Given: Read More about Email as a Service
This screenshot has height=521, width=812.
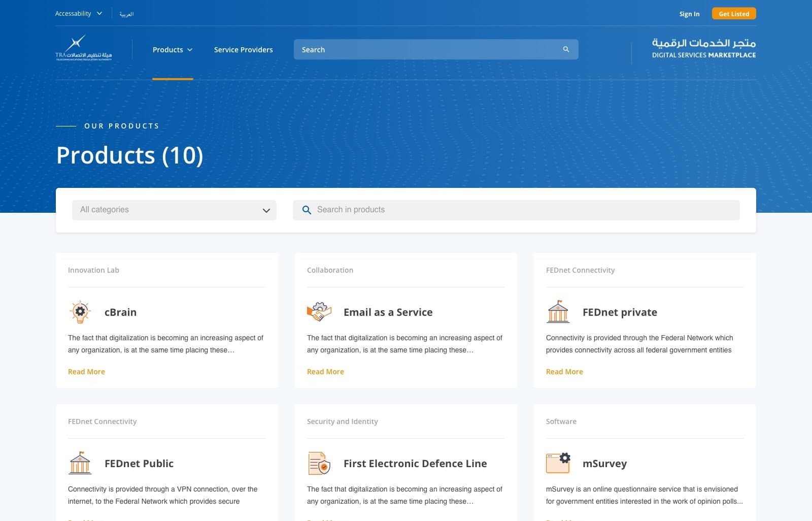Looking at the screenshot, I should pyautogui.click(x=325, y=372).
